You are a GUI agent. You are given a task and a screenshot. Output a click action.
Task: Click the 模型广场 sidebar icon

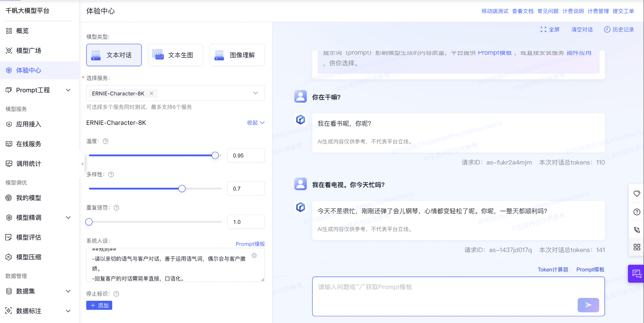[x=9, y=50]
